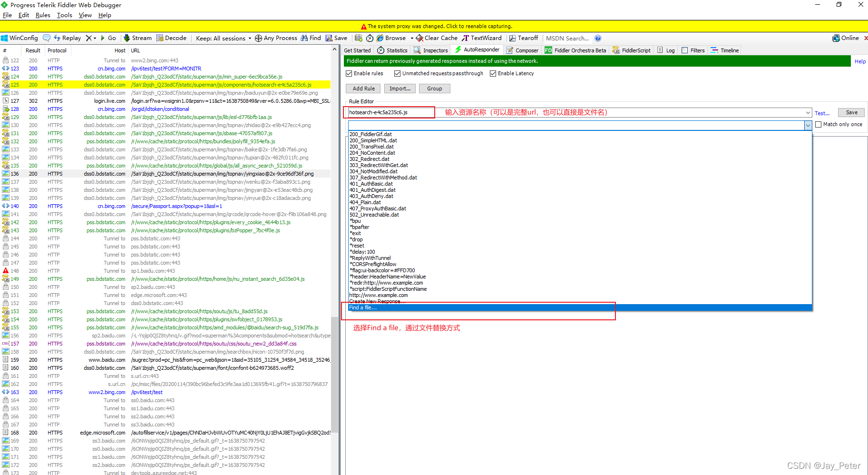The height and width of the screenshot is (475, 868).
Task: Click the Import... button
Action: [400, 89]
